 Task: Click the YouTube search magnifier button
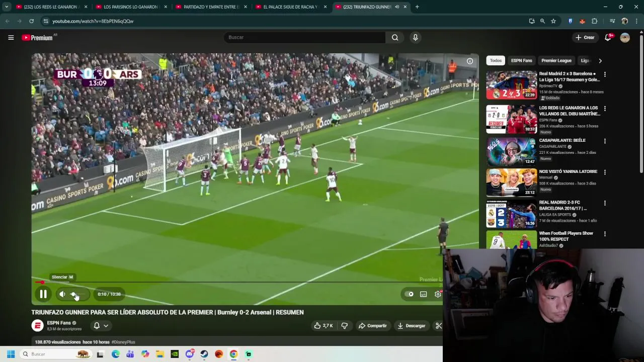pyautogui.click(x=395, y=37)
